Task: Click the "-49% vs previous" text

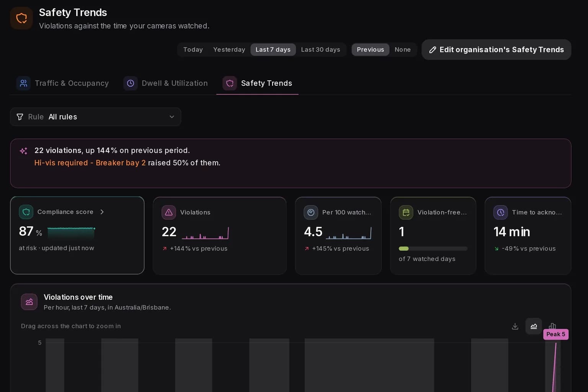Action: (x=529, y=249)
